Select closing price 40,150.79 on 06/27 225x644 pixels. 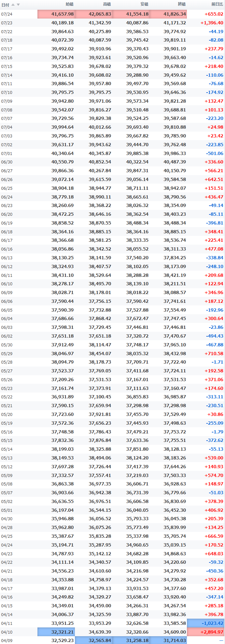175,171
